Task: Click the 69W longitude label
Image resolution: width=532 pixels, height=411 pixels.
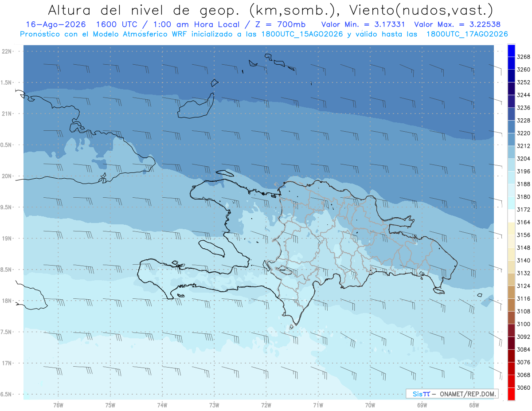Action: click(422, 405)
